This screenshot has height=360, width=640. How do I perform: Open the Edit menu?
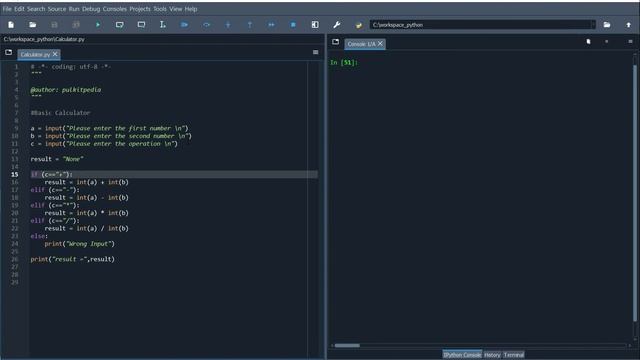tap(19, 9)
